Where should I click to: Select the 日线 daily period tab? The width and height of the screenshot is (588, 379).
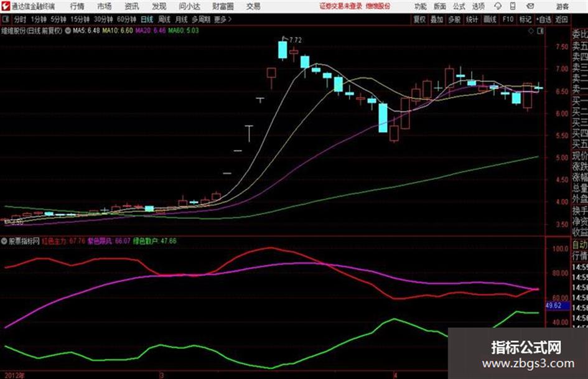click(147, 19)
